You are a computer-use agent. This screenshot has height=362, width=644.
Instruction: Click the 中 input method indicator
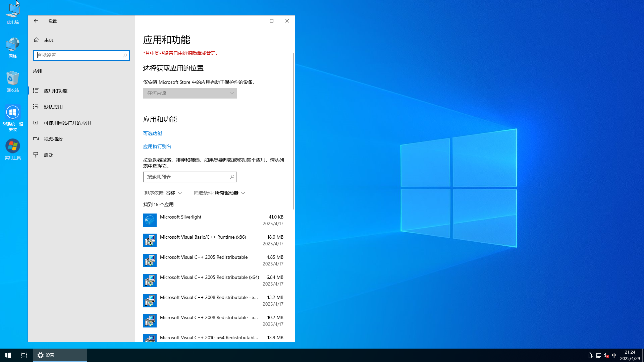click(614, 355)
